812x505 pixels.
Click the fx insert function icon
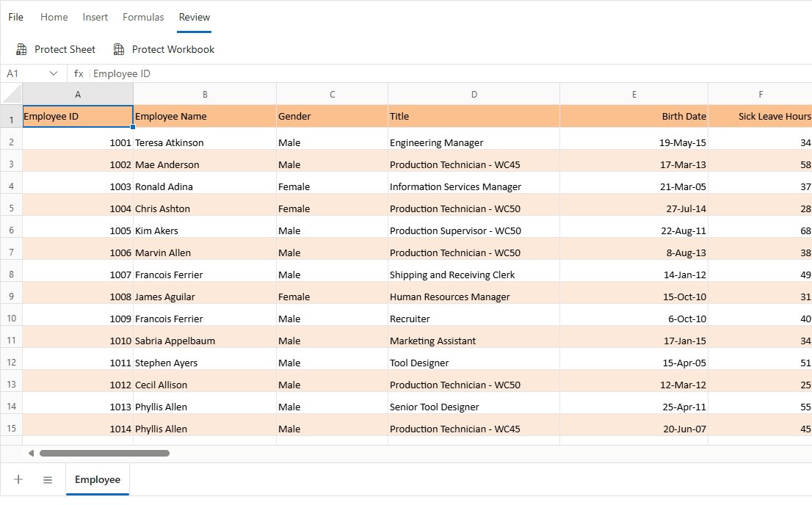[x=79, y=73]
